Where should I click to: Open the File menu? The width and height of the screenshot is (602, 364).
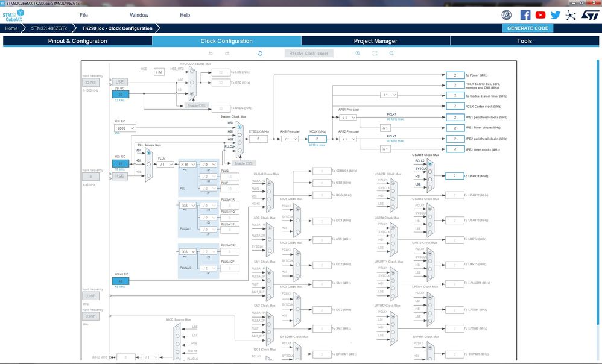(84, 15)
